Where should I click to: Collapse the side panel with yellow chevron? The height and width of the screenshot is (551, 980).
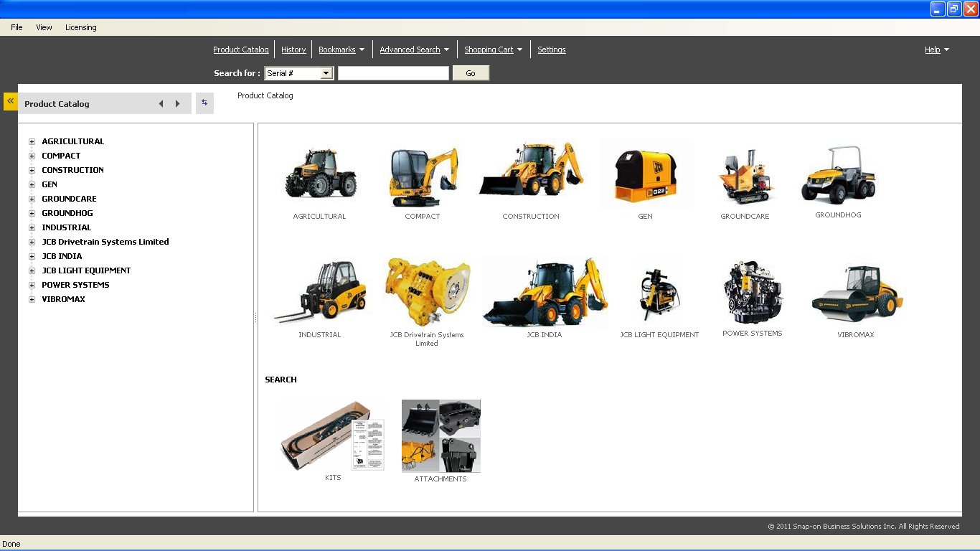click(11, 101)
